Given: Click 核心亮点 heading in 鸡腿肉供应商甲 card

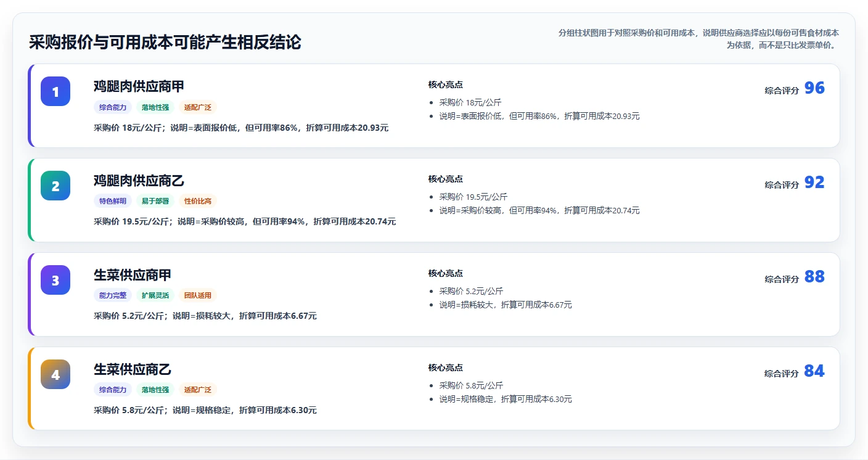Looking at the screenshot, I should (446, 84).
